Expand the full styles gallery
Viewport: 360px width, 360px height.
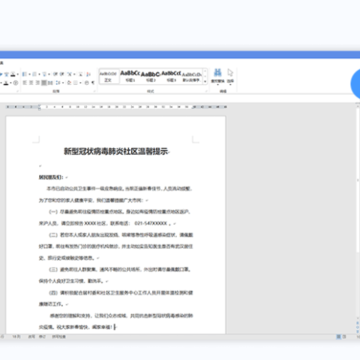tap(205, 81)
